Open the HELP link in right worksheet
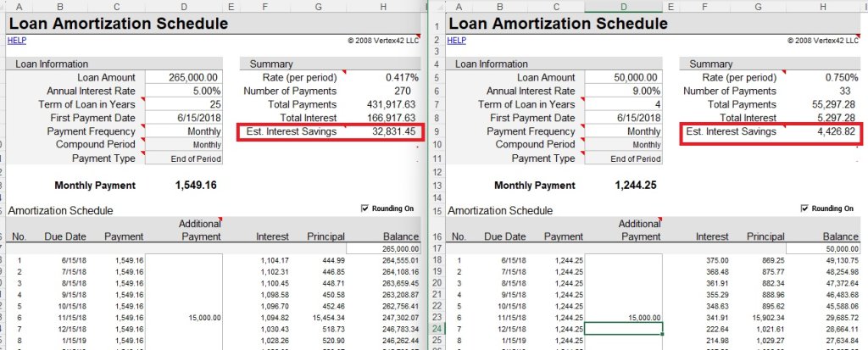 (x=456, y=40)
